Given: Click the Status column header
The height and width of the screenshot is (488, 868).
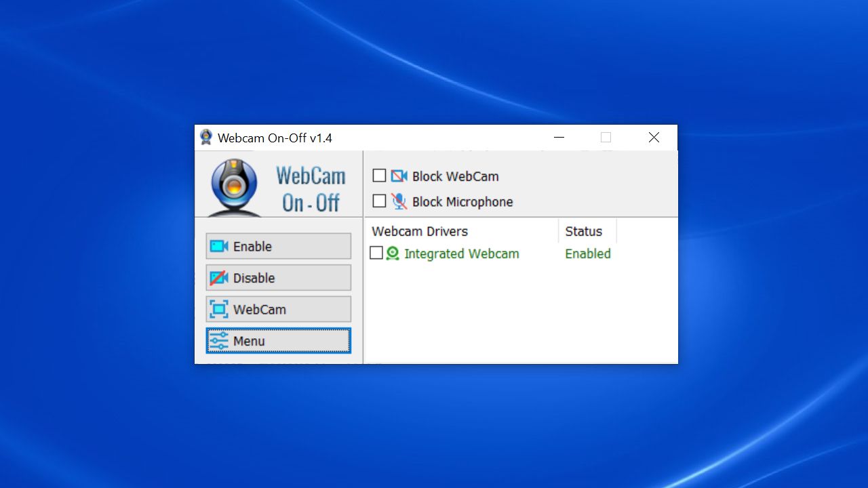Looking at the screenshot, I should point(587,231).
